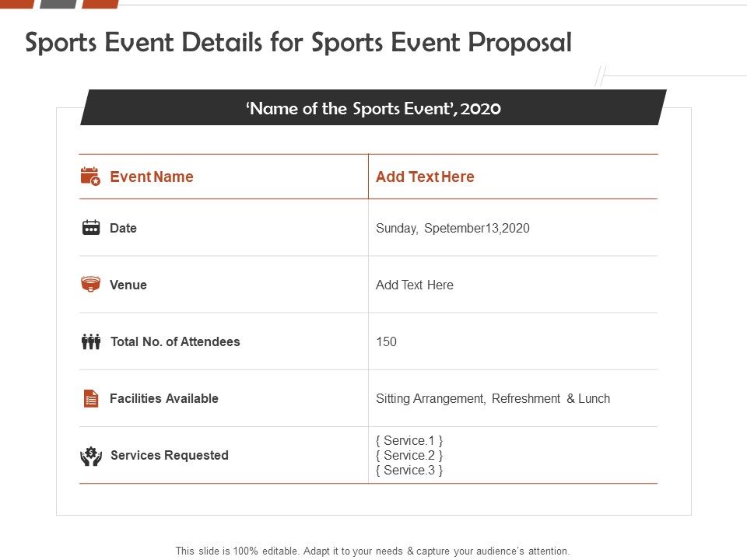Click the '{ Service.1 }' placeholder
Viewport: 747px width, 560px height.
click(x=409, y=440)
